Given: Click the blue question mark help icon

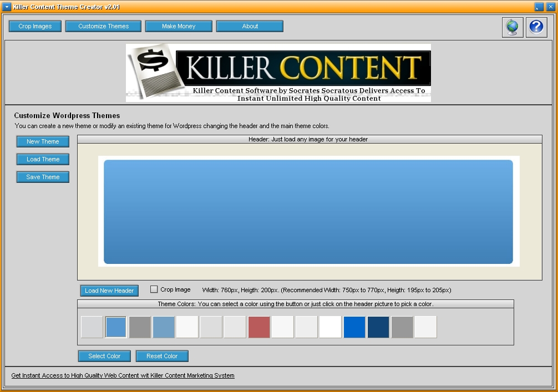Looking at the screenshot, I should coord(536,27).
